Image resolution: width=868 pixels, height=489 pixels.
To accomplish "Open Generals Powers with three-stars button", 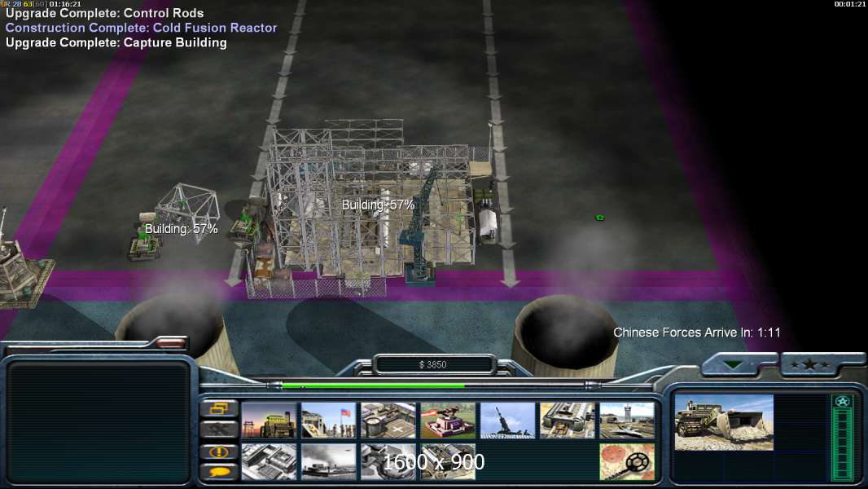I will (810, 364).
